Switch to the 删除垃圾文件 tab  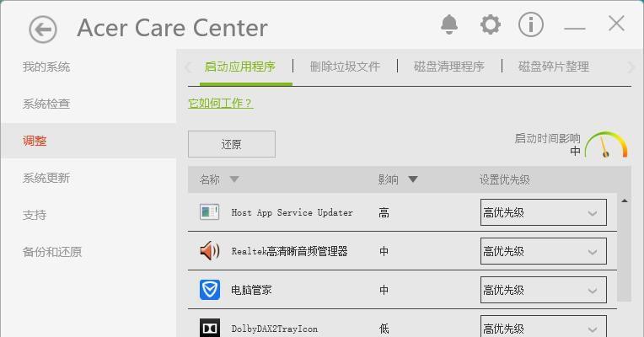pyautogui.click(x=345, y=67)
